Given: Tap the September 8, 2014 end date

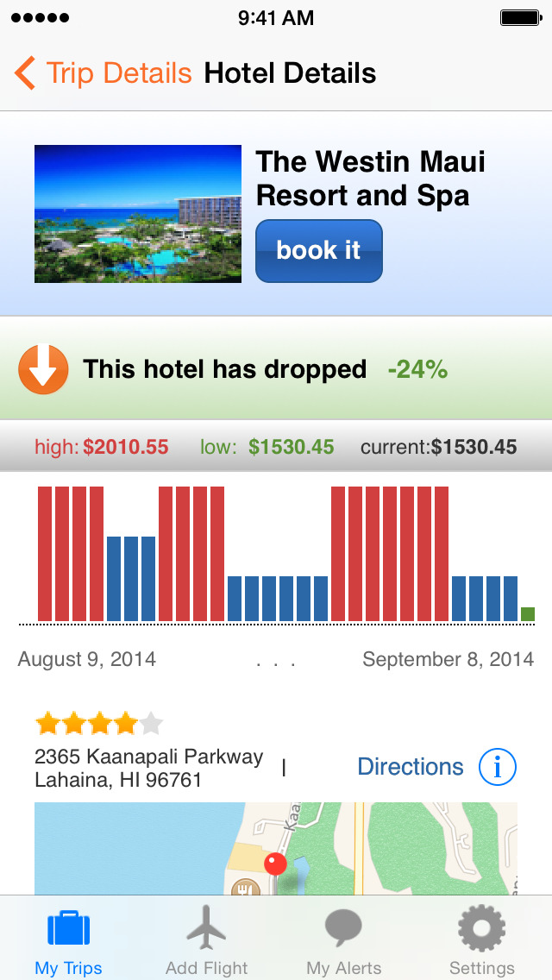Looking at the screenshot, I should [x=448, y=660].
